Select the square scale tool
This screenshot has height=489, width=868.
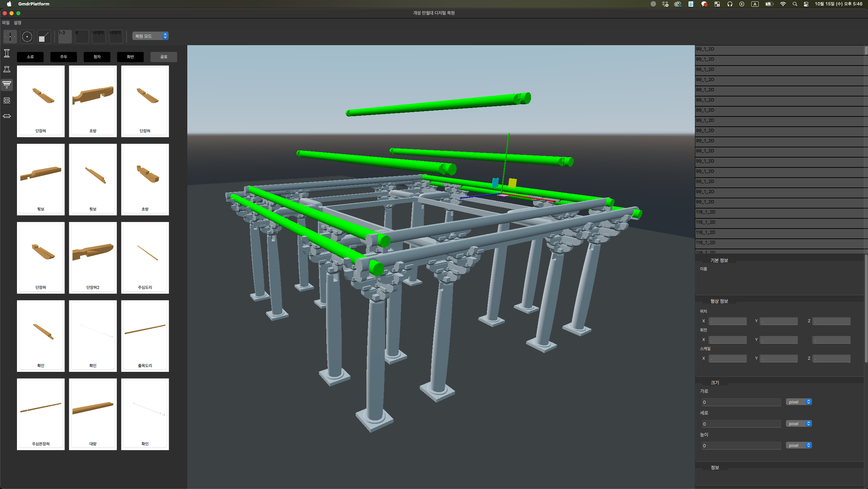pos(44,36)
